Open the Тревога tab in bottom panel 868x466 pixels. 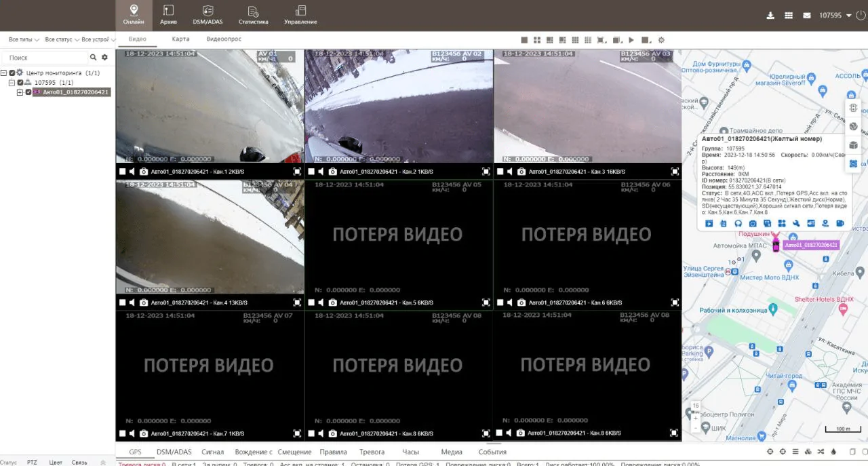(371, 452)
